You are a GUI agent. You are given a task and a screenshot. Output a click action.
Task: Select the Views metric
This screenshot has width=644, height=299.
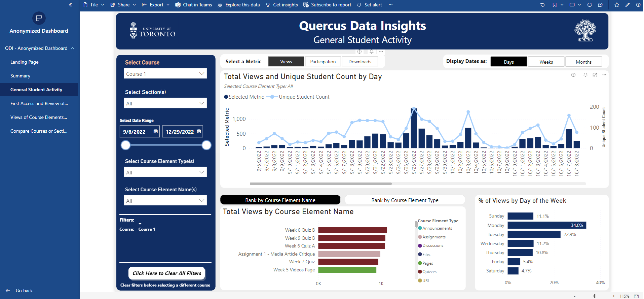pos(286,62)
